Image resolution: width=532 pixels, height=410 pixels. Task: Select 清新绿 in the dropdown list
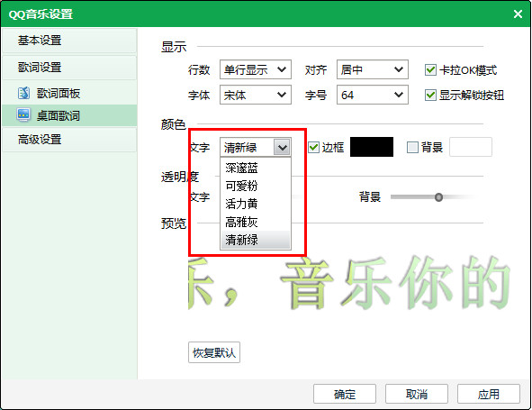point(256,240)
